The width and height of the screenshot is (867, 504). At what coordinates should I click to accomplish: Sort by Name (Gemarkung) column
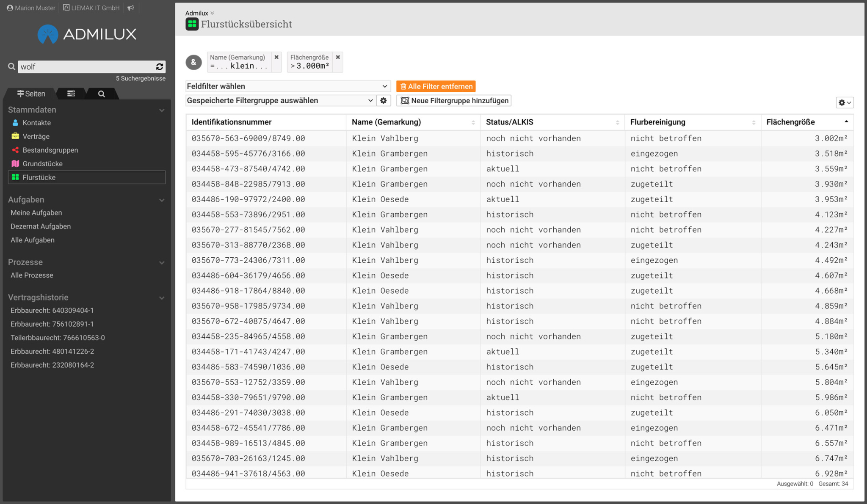(413, 122)
